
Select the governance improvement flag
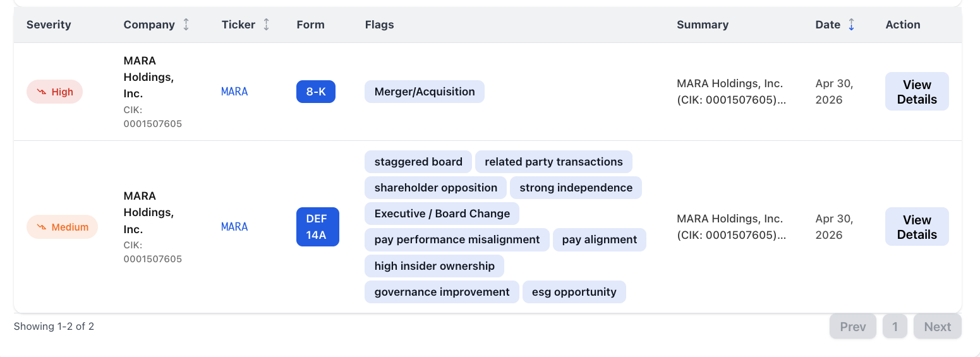[x=442, y=292]
